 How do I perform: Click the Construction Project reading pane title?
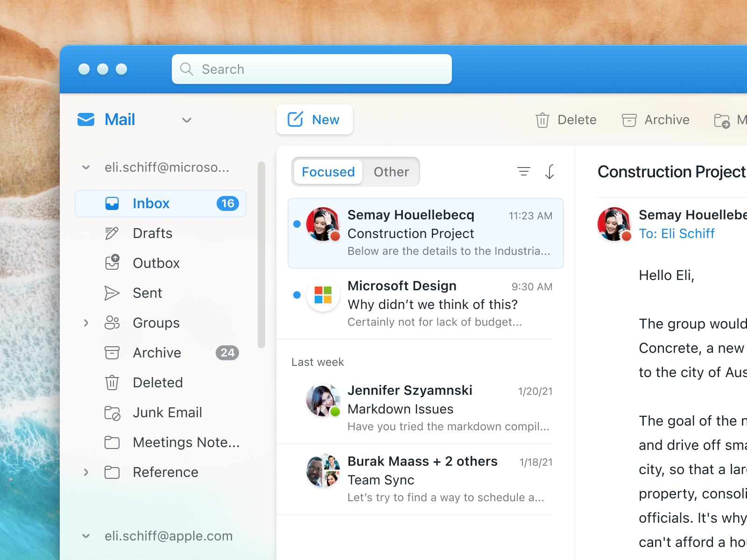point(672,172)
